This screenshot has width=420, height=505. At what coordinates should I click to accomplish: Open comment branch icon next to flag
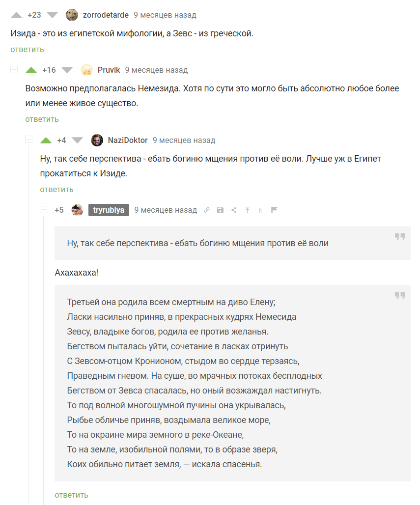[x=261, y=210]
